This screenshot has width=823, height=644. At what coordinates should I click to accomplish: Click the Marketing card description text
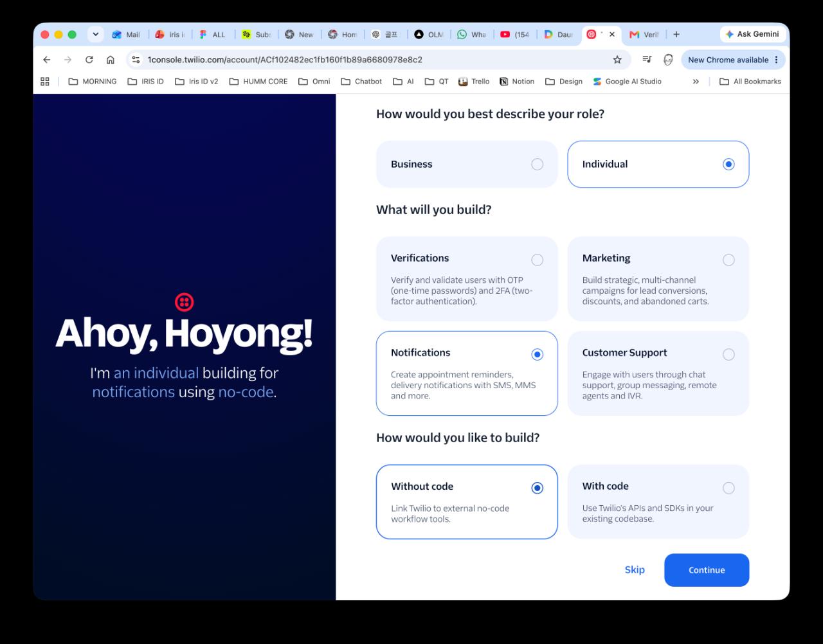646,291
